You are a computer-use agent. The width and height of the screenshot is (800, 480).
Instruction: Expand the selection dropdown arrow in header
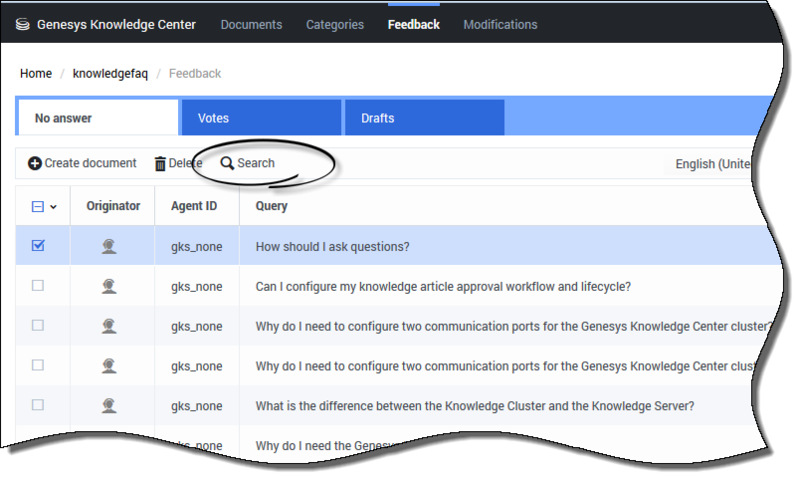pyautogui.click(x=53, y=207)
